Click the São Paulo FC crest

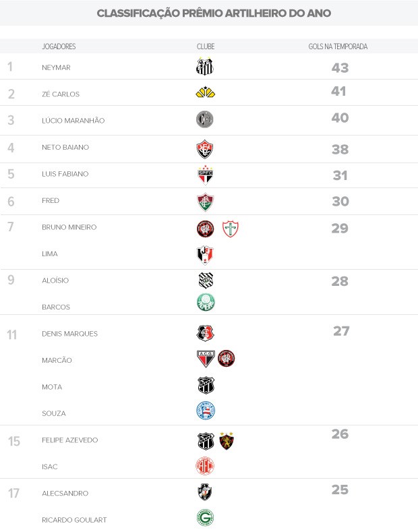(x=205, y=175)
